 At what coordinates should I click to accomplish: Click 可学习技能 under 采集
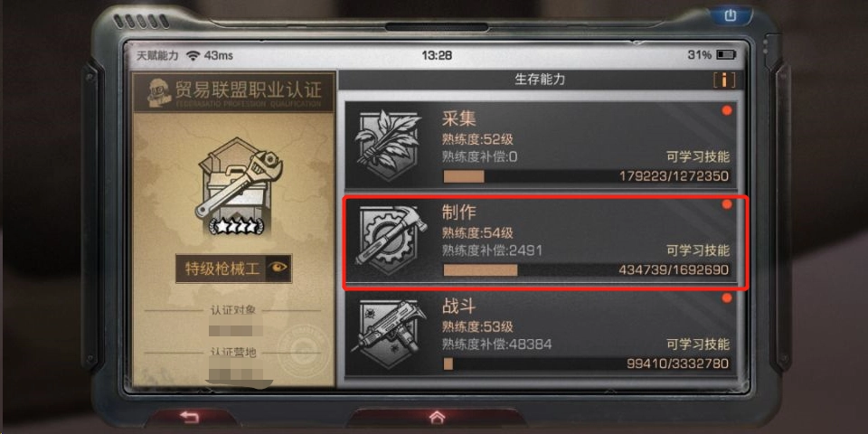698,156
